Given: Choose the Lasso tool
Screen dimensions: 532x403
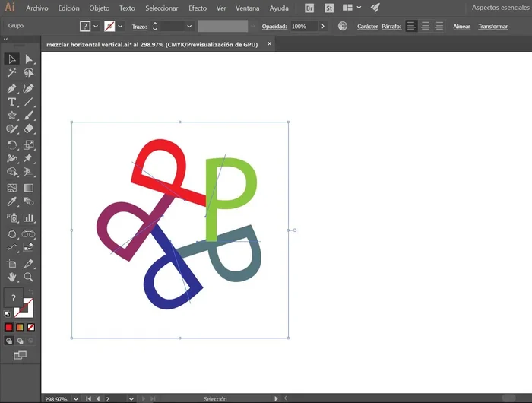Looking at the screenshot, I should 29,72.
